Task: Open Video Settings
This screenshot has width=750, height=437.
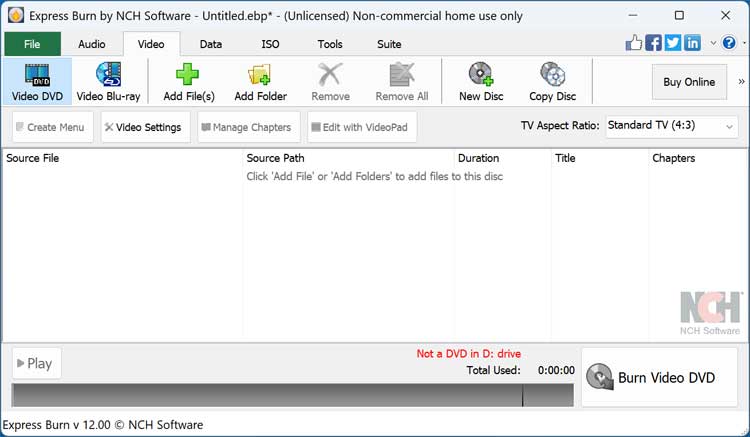Action: pos(145,127)
